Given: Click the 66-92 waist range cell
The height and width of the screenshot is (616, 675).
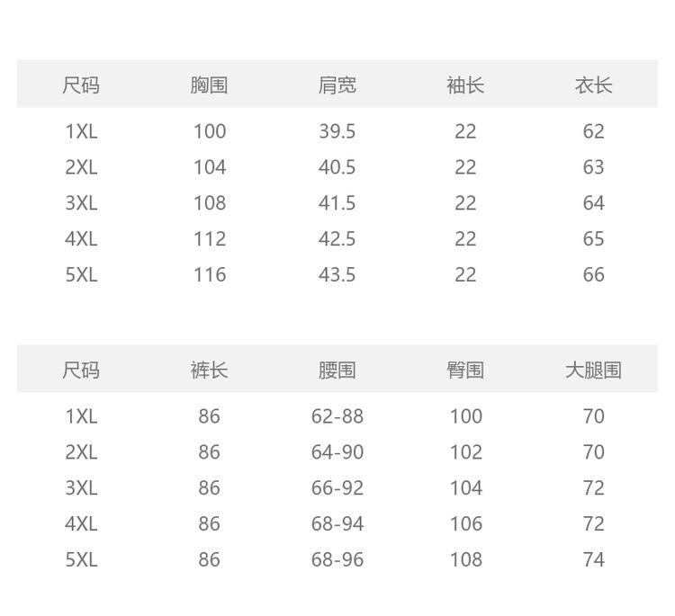Looking at the screenshot, I should click(x=337, y=488).
